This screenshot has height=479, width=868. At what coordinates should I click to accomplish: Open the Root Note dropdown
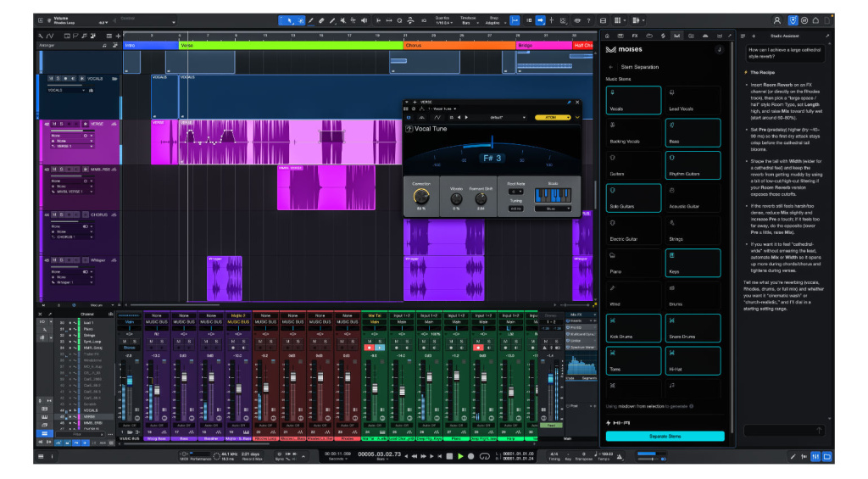pyautogui.click(x=515, y=192)
